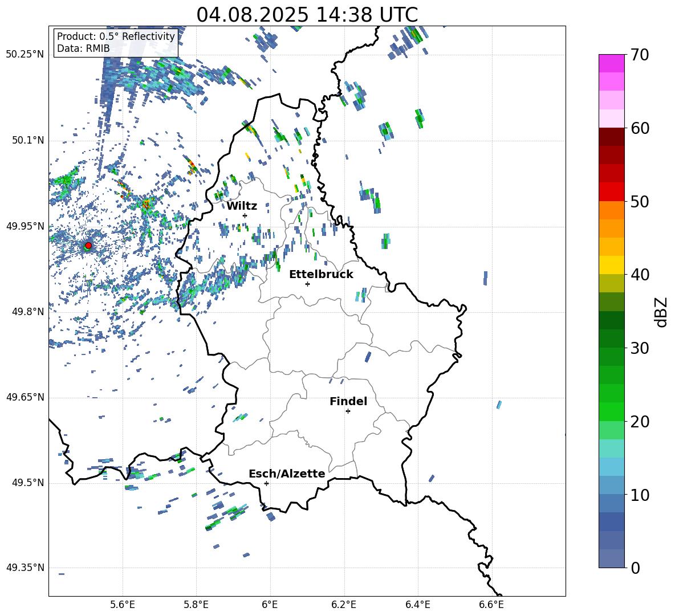Image resolution: width=675 pixels, height=616 pixels.
Task: Pick the light blue swatch above 10
Action: pos(611,485)
